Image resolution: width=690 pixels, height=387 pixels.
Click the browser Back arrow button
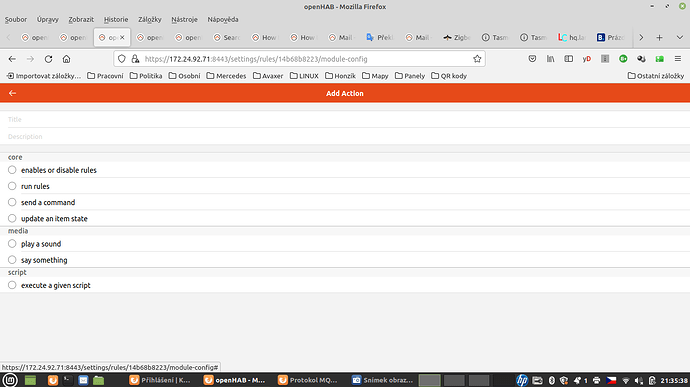pos(12,59)
